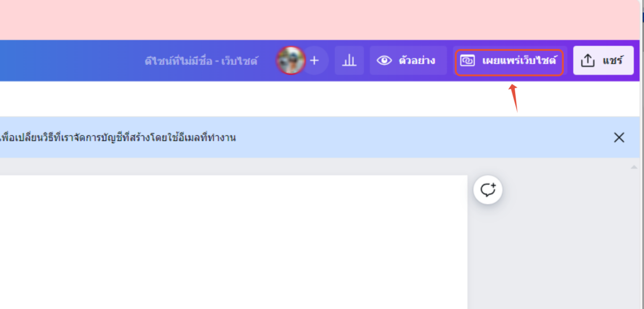Open the profile avatar picture
644x309 pixels.
click(x=291, y=60)
